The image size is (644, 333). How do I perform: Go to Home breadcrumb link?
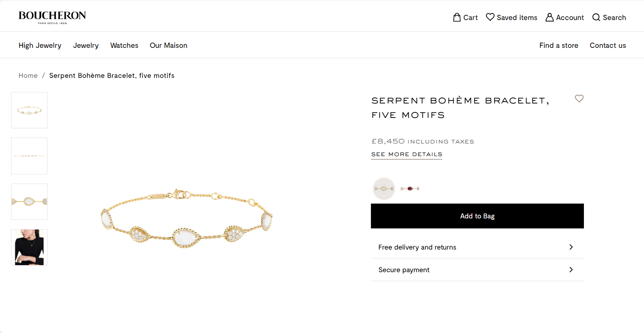click(x=28, y=76)
